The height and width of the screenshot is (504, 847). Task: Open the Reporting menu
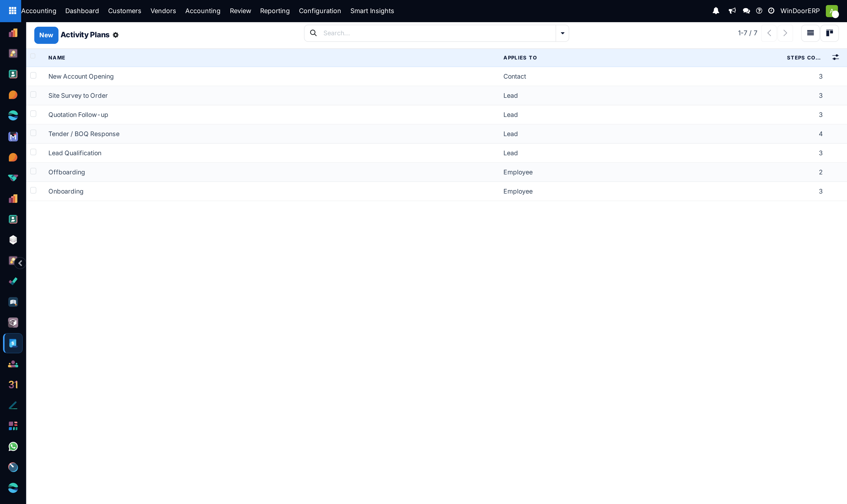[x=275, y=11]
